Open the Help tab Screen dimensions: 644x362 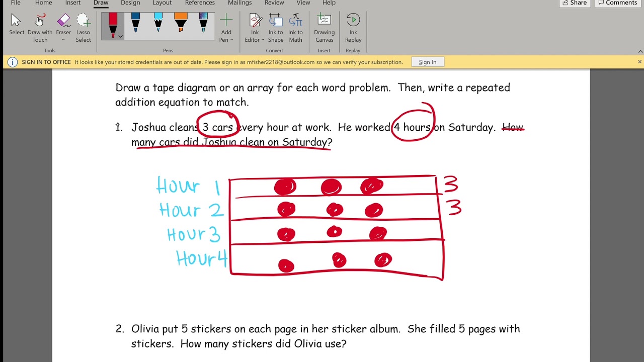[329, 3]
